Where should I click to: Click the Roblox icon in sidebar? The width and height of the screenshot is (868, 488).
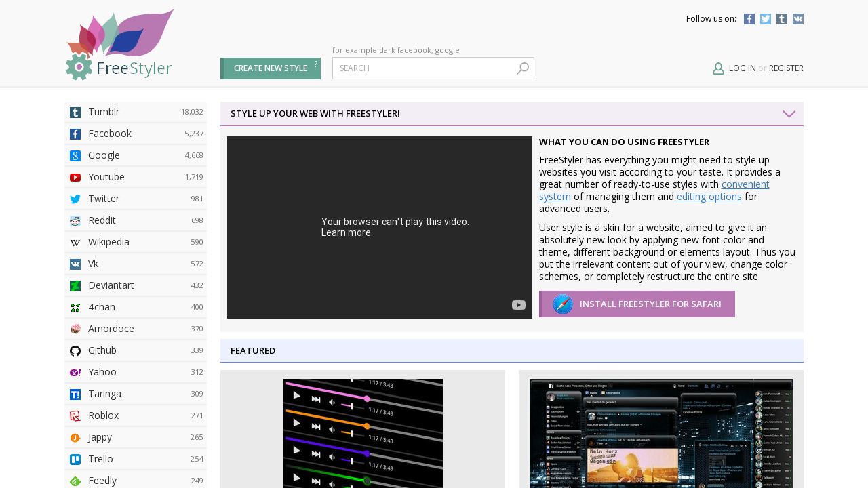[75, 416]
